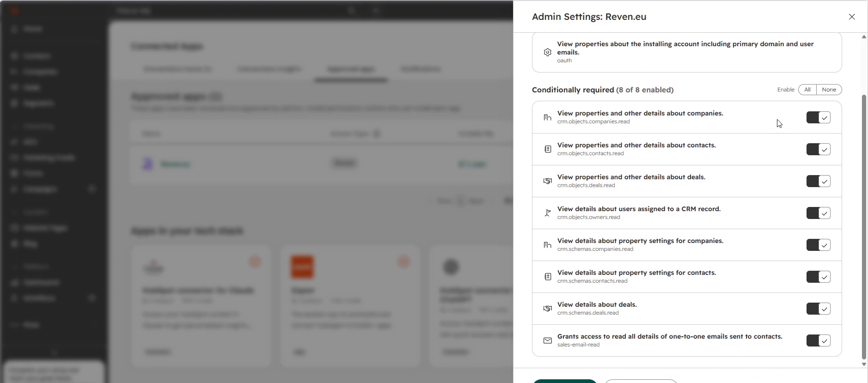Viewport: 868px width, 383px height.
Task: Click the crm.schemas.contacts.read contact icon
Action: tap(548, 277)
